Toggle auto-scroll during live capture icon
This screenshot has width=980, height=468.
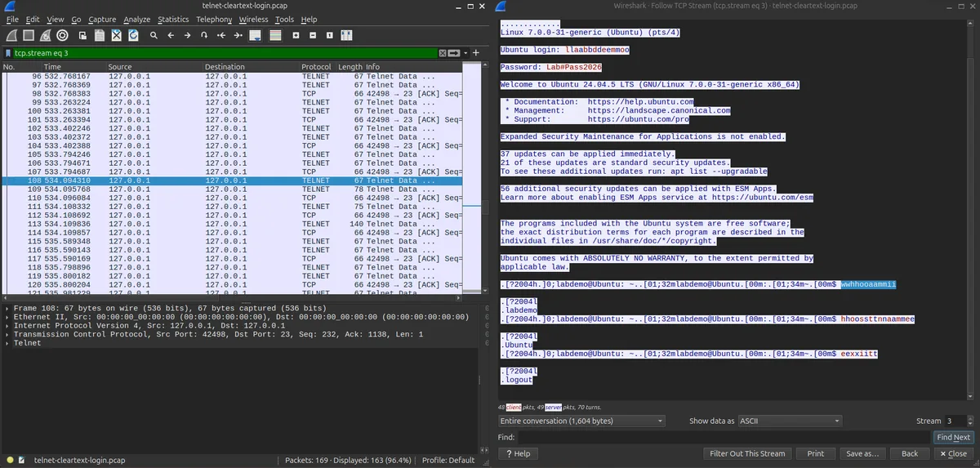coord(256,35)
